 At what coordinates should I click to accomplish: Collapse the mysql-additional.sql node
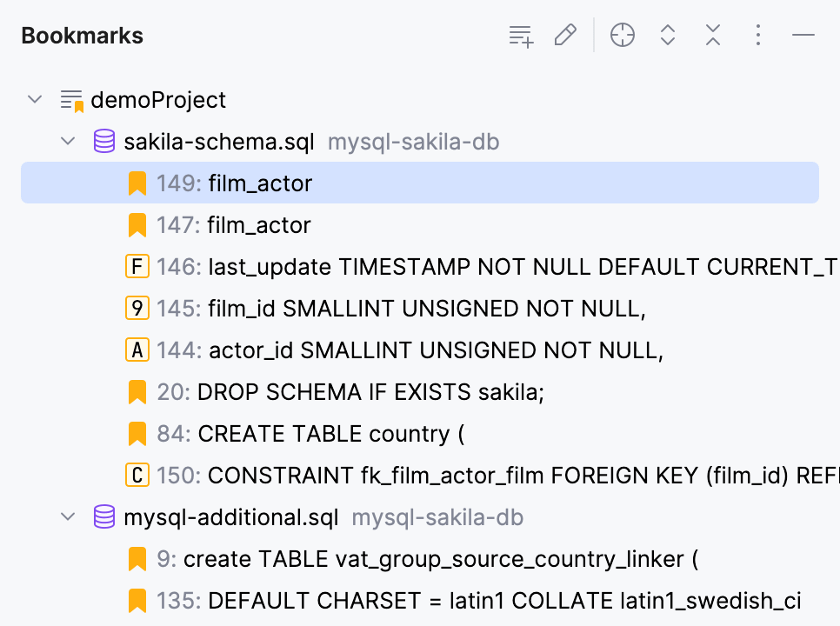click(68, 516)
